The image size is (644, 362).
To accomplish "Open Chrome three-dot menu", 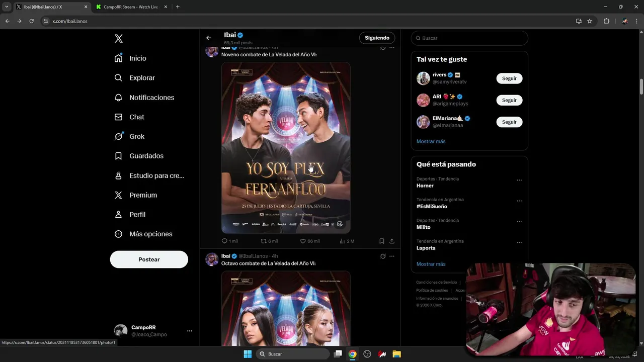I will click(637, 21).
